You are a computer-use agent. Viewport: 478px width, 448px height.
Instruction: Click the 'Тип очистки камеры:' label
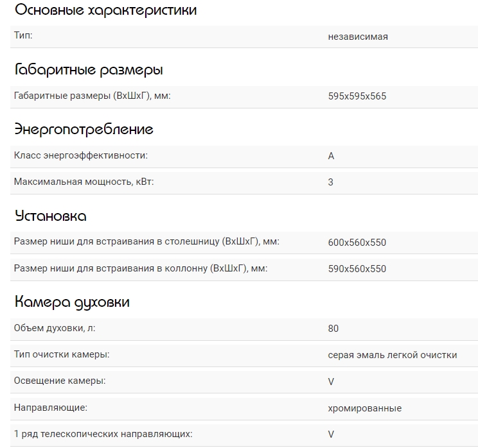62,354
